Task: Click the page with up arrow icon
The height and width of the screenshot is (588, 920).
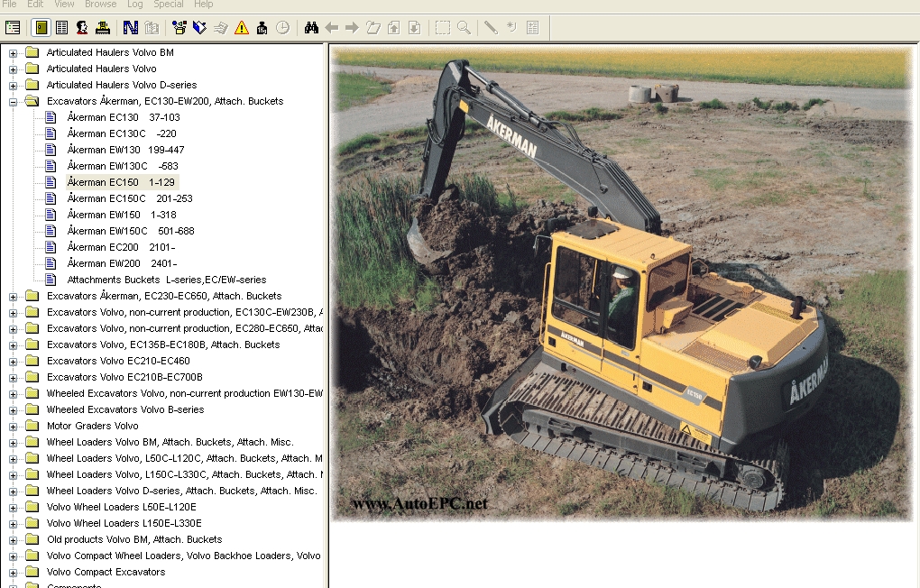Action: [393, 28]
